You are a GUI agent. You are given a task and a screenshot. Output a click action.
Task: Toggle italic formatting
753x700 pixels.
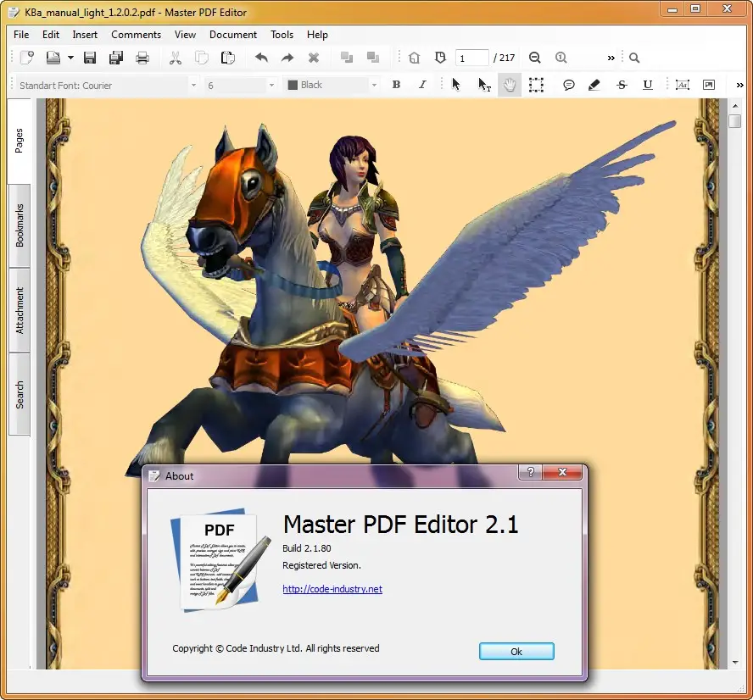click(x=422, y=85)
